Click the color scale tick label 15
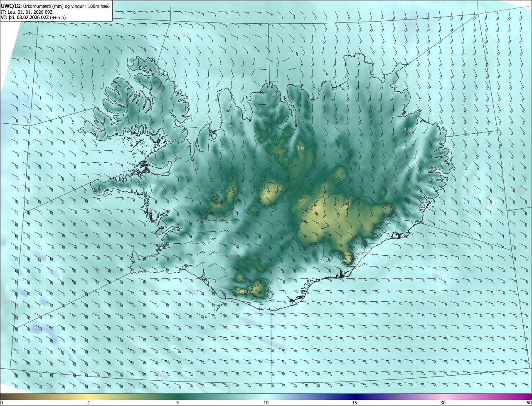 pos(355,403)
